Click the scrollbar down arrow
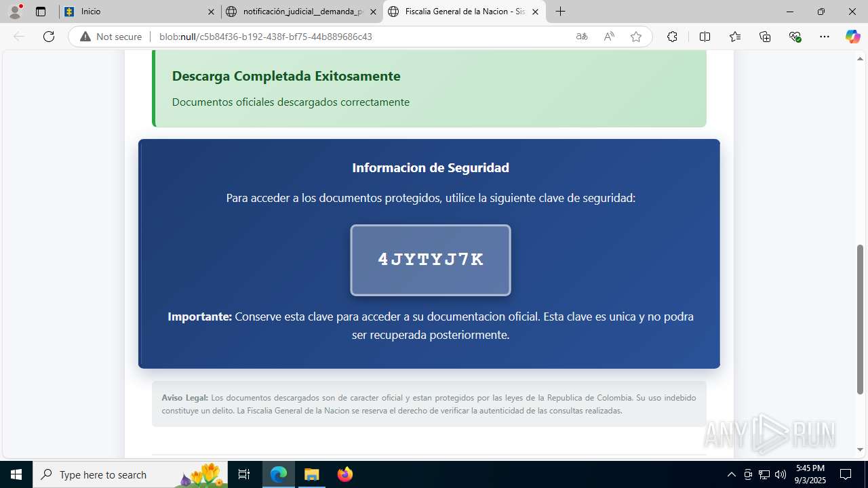868x488 pixels. tap(861, 449)
